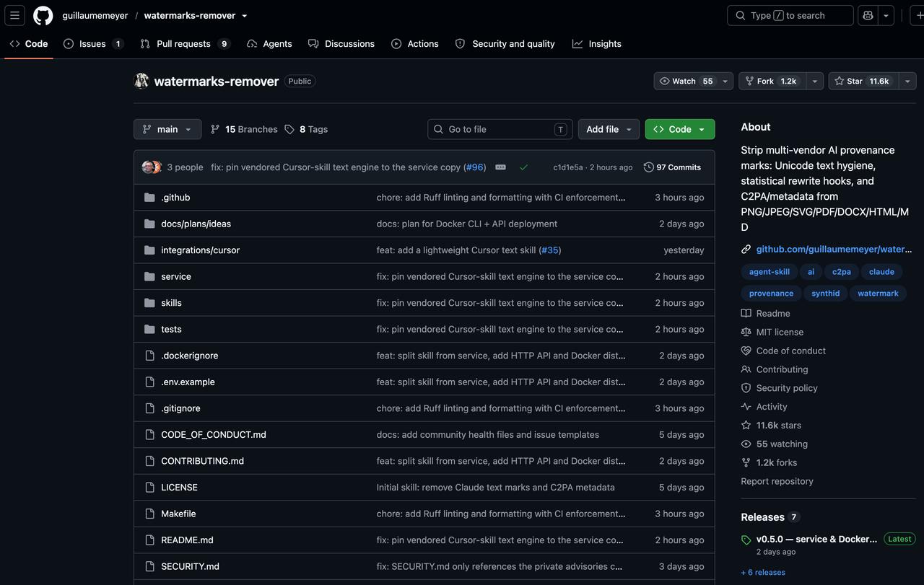Viewport: 924px width, 585px height.
Task: Open the CODE_OF_CONDUCT.md file
Action: pos(214,434)
